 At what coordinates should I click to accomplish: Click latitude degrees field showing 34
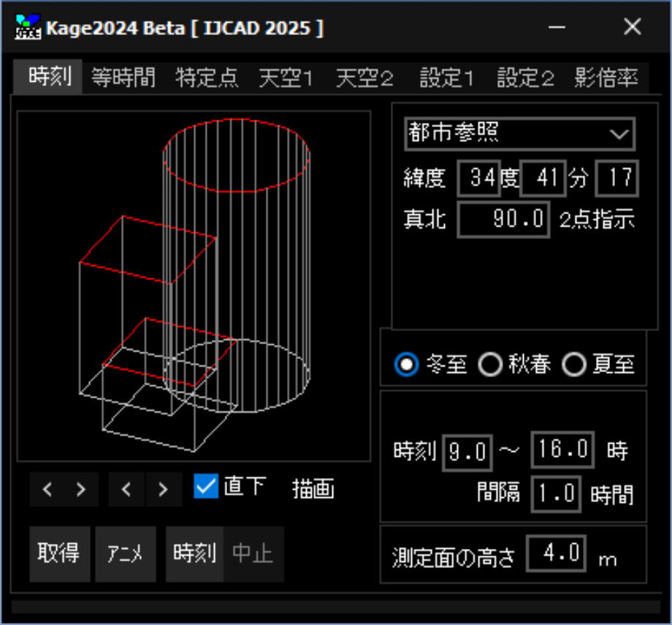point(478,178)
